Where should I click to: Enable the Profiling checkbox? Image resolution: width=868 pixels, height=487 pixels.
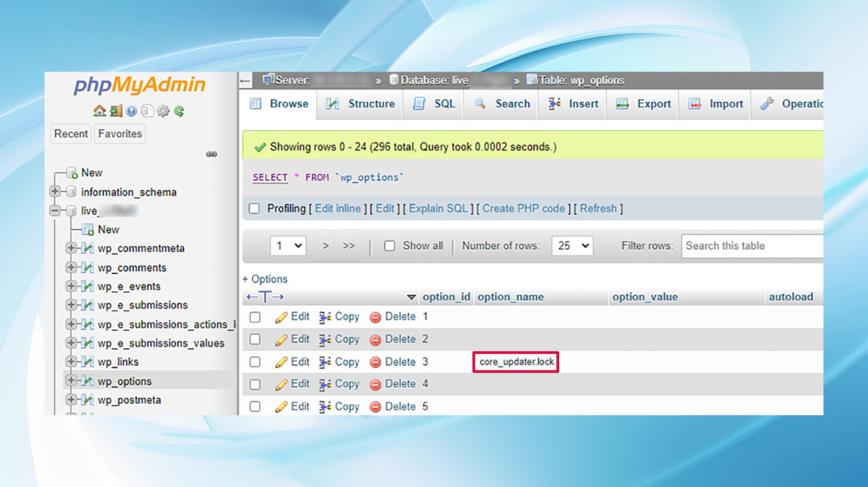[254, 209]
